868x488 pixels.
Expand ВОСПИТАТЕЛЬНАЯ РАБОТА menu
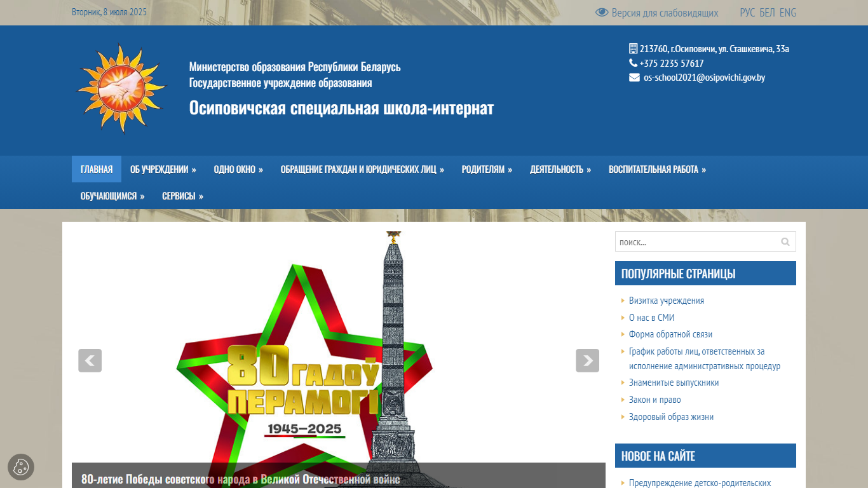coord(657,169)
